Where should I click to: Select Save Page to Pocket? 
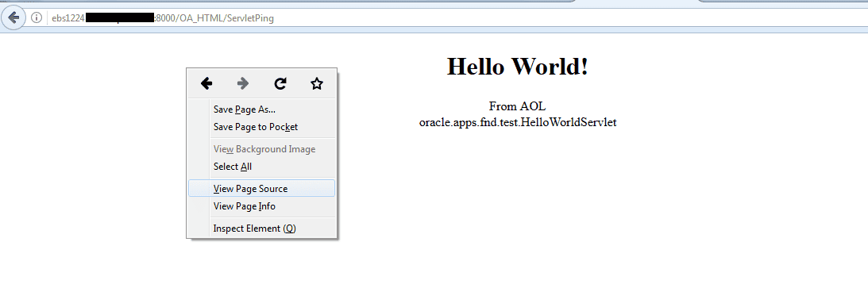pyautogui.click(x=261, y=127)
